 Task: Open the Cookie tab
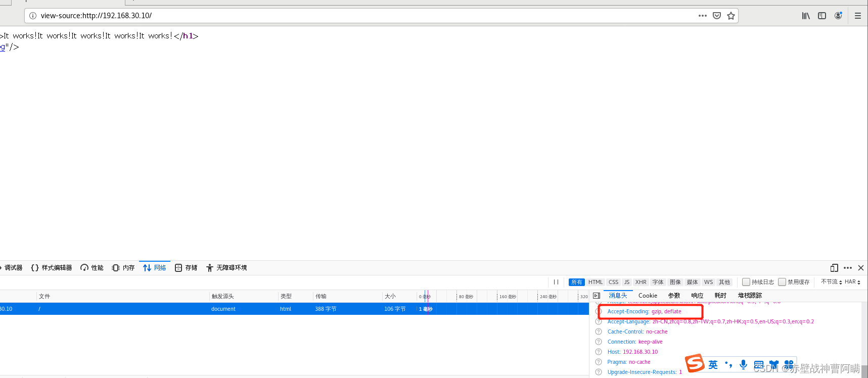[x=648, y=296]
